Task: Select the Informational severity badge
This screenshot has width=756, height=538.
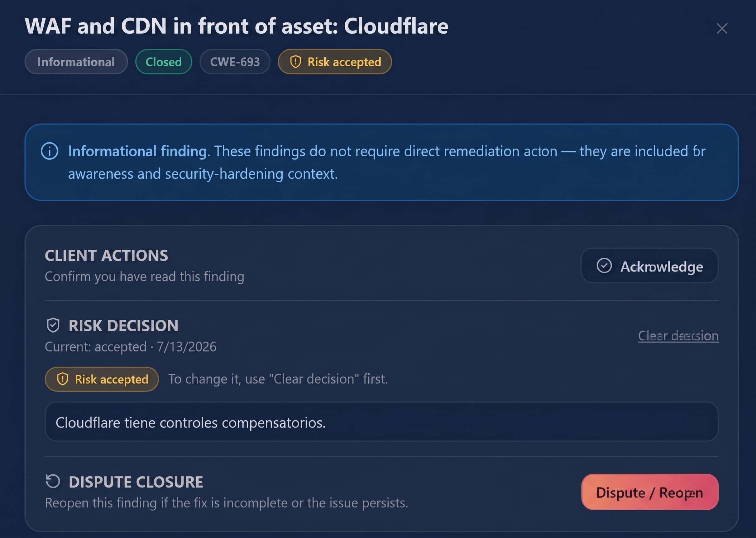Action: pos(76,62)
